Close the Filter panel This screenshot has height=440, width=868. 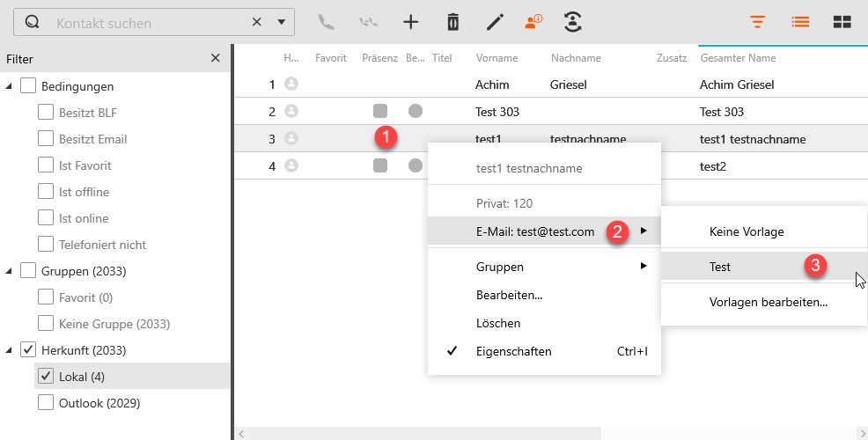click(216, 58)
